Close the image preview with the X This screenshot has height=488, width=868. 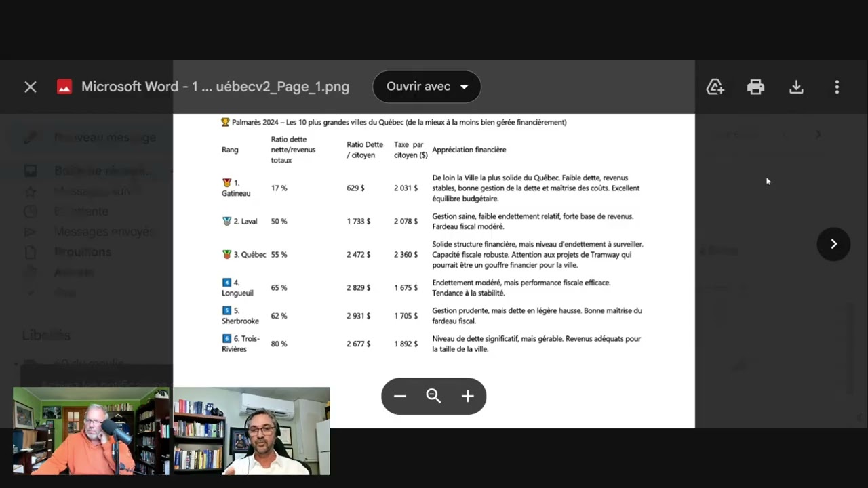coord(31,87)
